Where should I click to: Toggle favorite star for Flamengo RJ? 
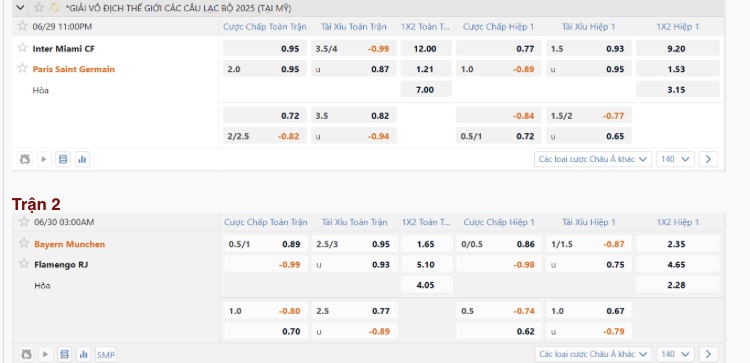24,264
